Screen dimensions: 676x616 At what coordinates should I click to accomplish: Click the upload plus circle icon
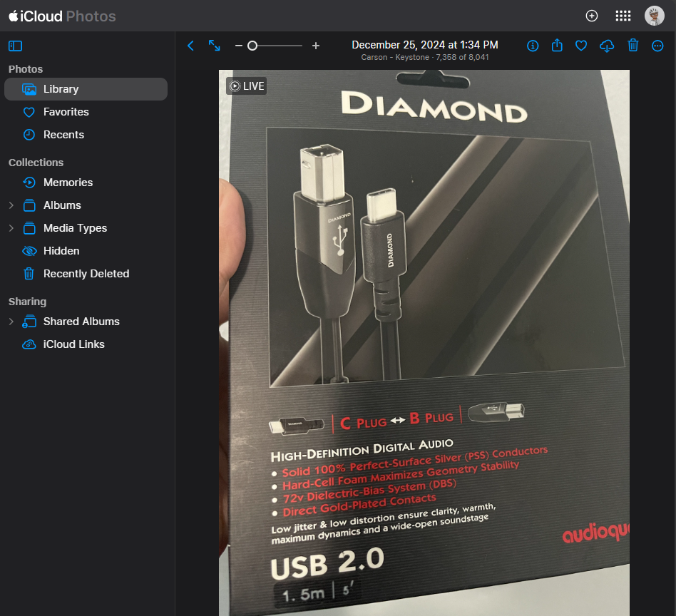(x=592, y=16)
